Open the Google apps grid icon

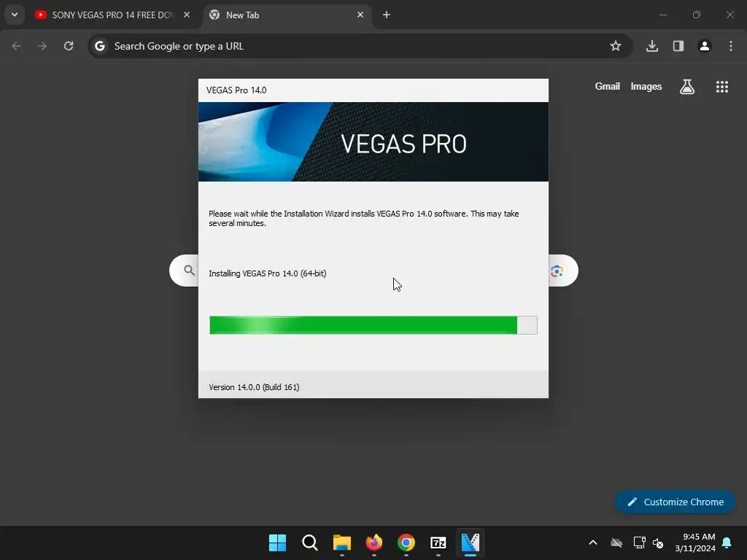pyautogui.click(x=721, y=87)
